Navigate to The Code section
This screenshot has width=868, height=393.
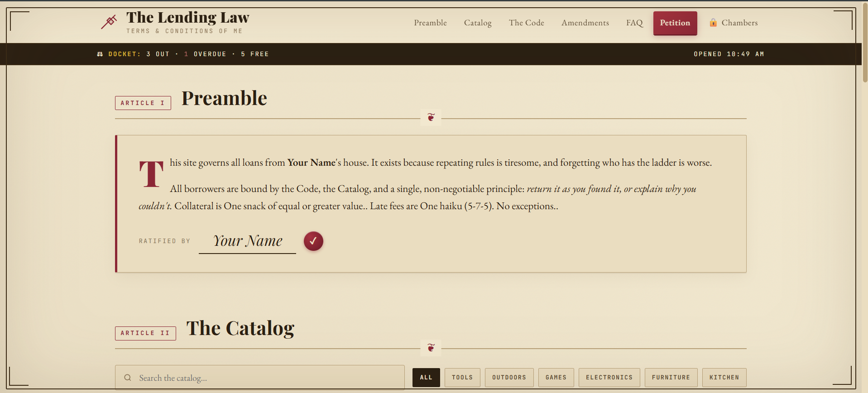click(x=526, y=23)
